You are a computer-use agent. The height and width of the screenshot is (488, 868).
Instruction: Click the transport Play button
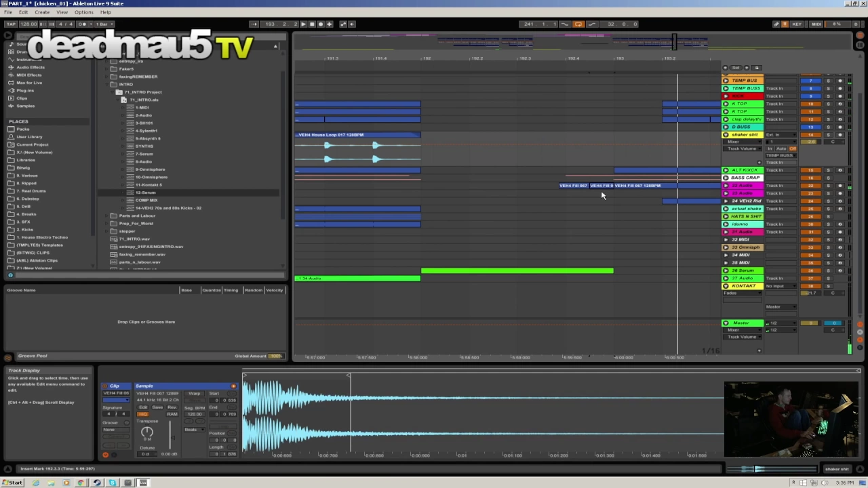[x=303, y=24]
